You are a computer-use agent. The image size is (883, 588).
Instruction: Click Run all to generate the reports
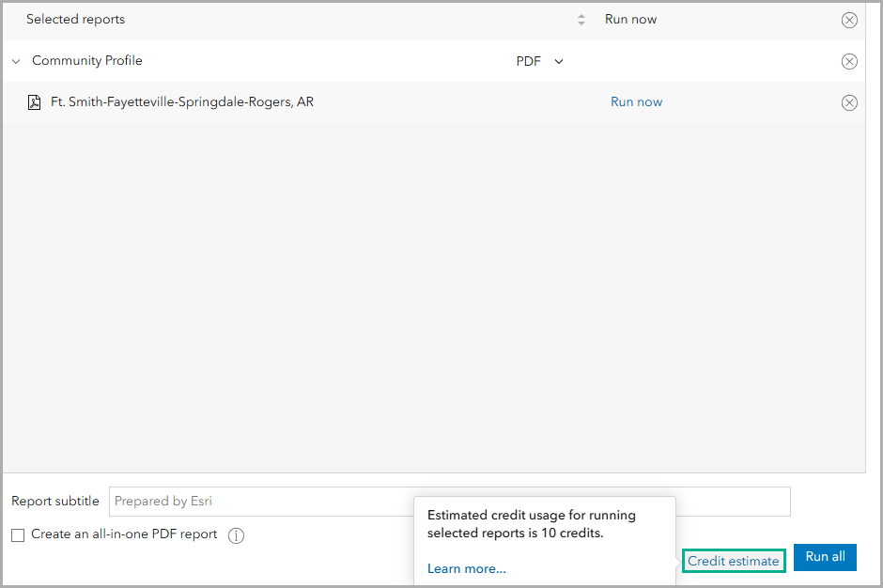point(825,557)
